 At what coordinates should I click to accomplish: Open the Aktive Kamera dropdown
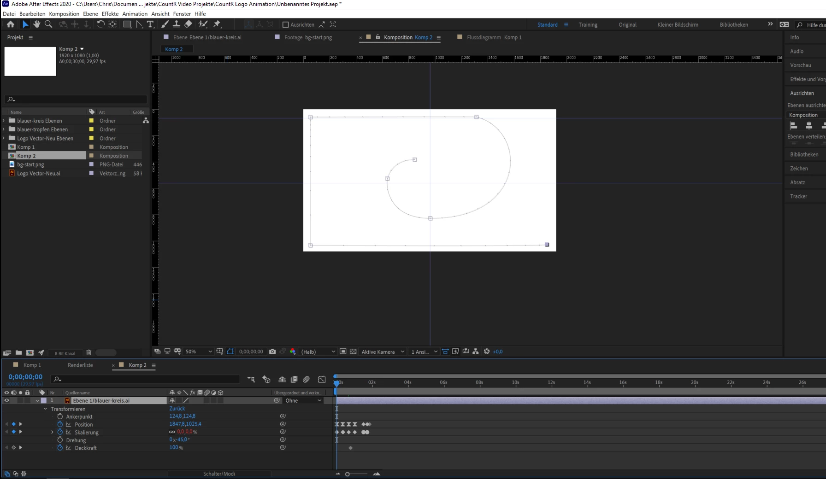[383, 352]
